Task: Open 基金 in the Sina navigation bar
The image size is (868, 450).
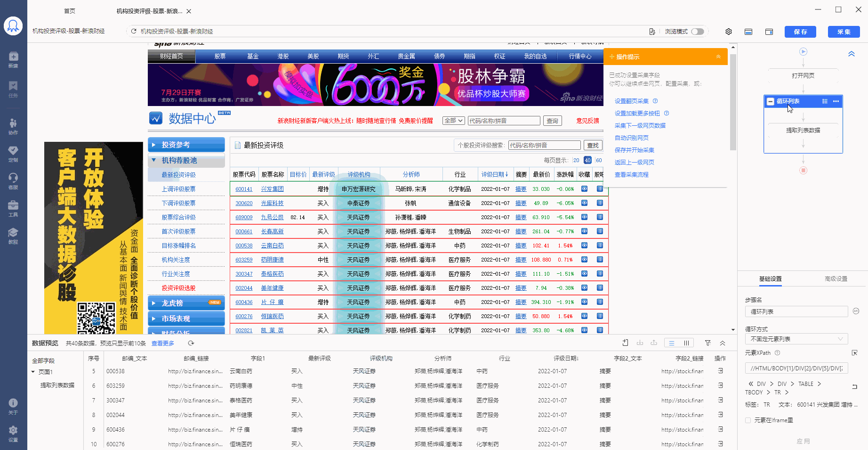Action: [x=253, y=56]
